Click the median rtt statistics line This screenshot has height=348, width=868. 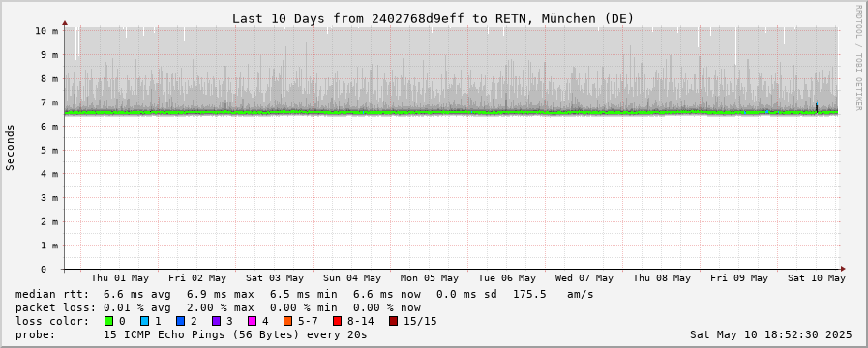(305, 294)
